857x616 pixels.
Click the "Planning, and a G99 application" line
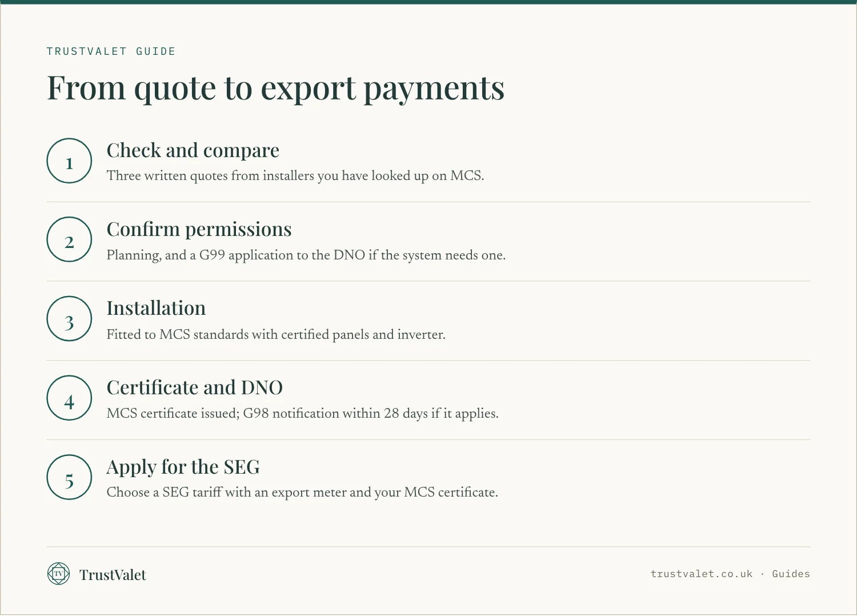tap(306, 255)
